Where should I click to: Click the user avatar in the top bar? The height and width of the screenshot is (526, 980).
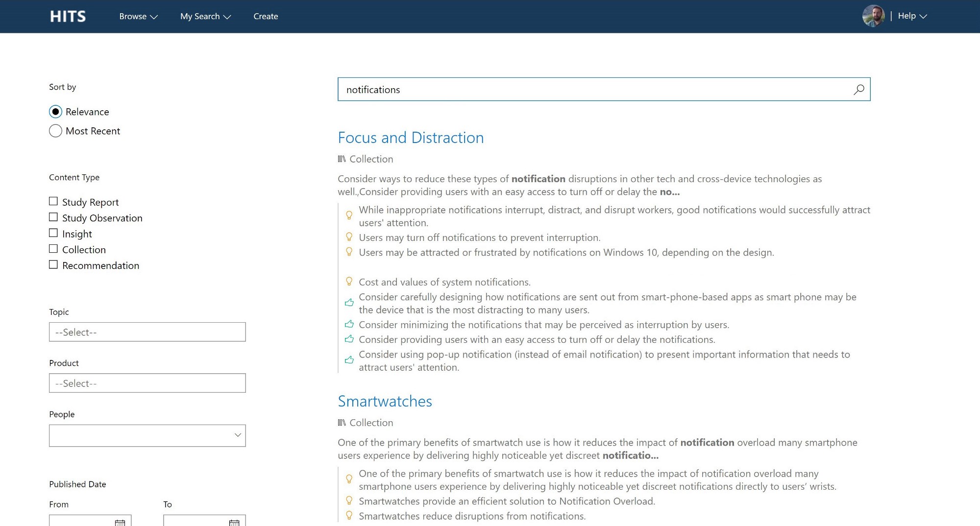point(874,16)
